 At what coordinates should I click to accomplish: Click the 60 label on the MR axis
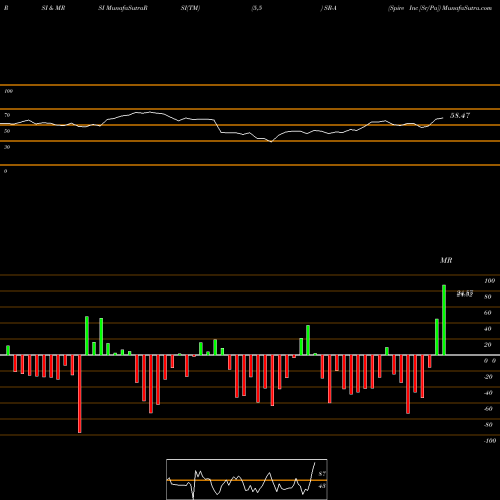click(488, 313)
